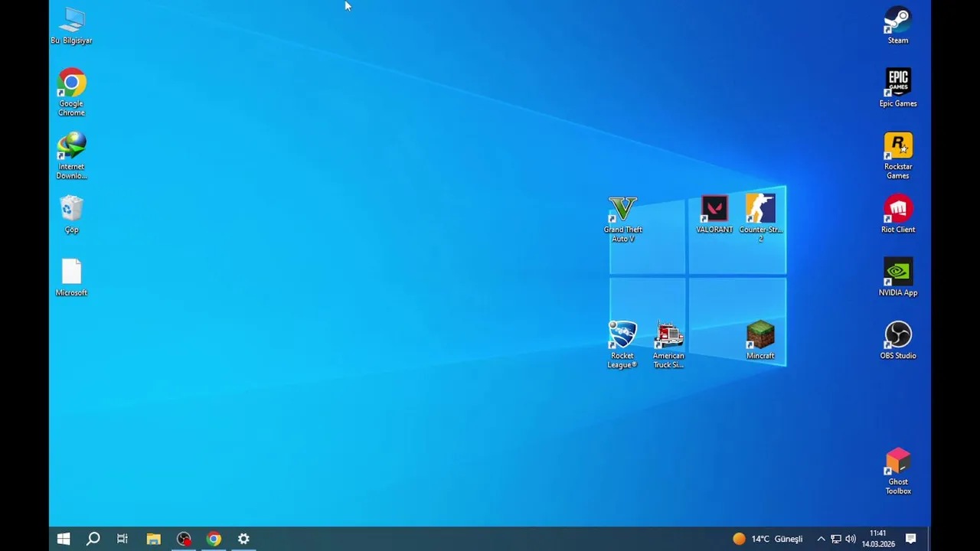Select the Ghost Toolbox shortcut
The height and width of the screenshot is (551, 980).
click(x=898, y=471)
